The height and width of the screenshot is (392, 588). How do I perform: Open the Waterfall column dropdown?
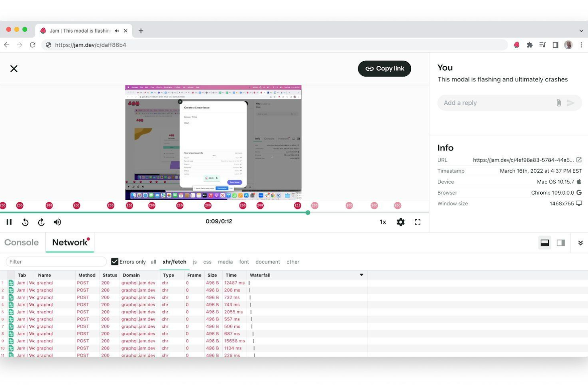(x=361, y=274)
